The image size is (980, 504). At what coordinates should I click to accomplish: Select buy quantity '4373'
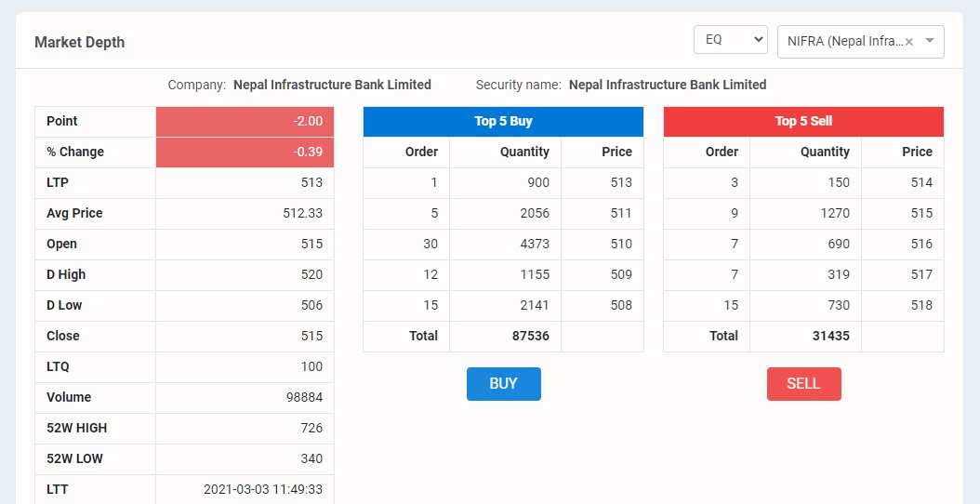(535, 244)
